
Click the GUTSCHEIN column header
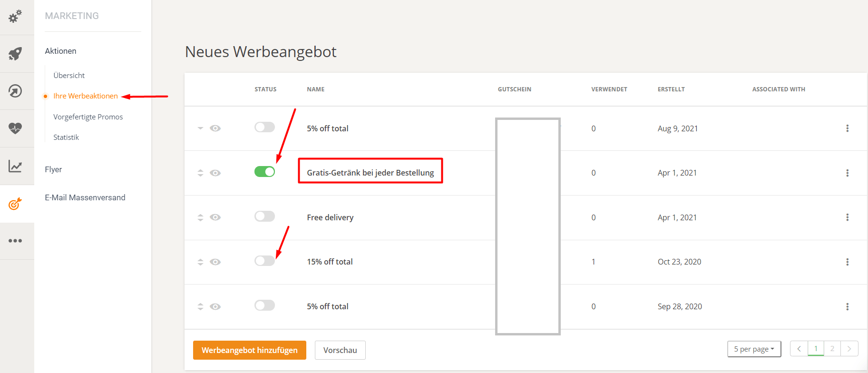[x=515, y=89]
